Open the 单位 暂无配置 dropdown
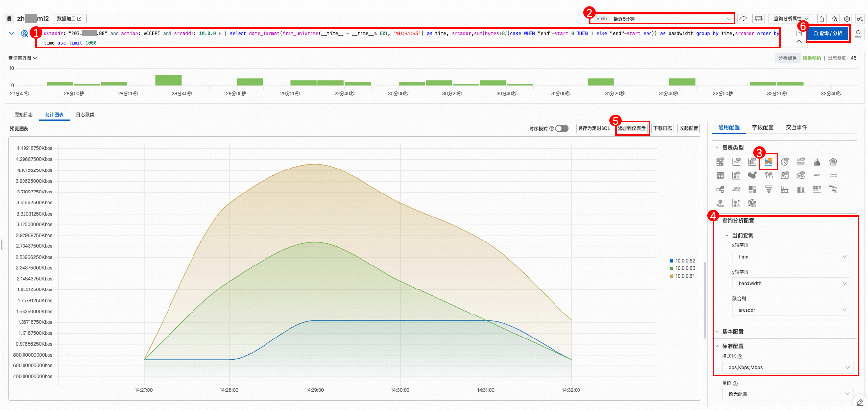Image resolution: width=868 pixels, height=410 pixels. click(788, 394)
